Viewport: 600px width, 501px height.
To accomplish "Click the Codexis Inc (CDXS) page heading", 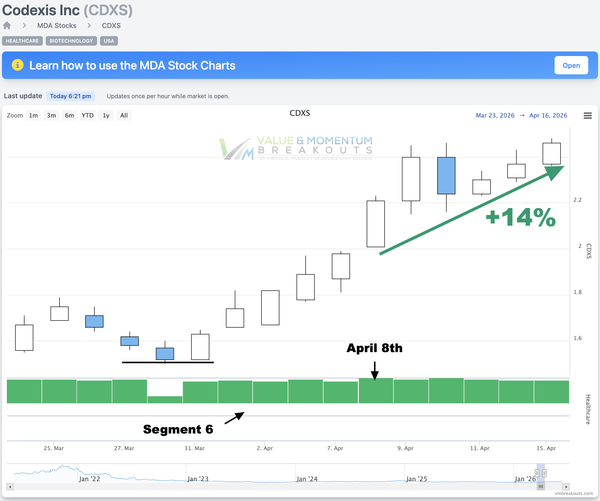I will point(67,10).
